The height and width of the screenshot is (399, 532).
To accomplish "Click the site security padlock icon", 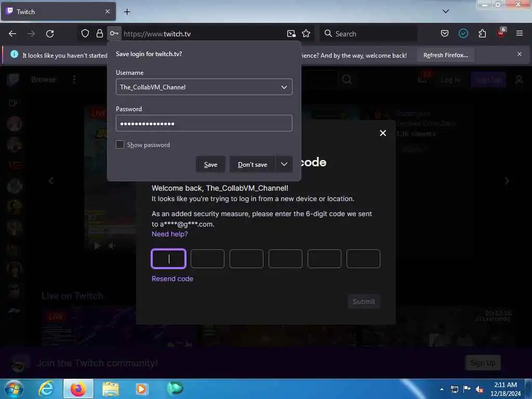I will (99, 33).
